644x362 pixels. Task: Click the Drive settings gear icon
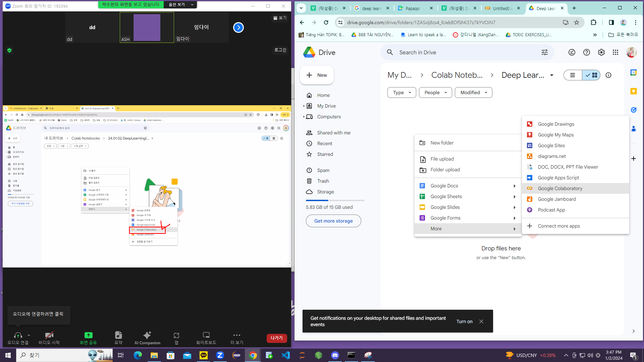(x=601, y=52)
